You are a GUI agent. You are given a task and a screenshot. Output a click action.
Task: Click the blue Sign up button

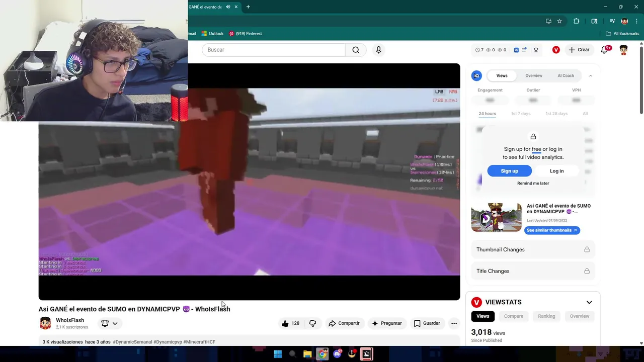(x=509, y=171)
